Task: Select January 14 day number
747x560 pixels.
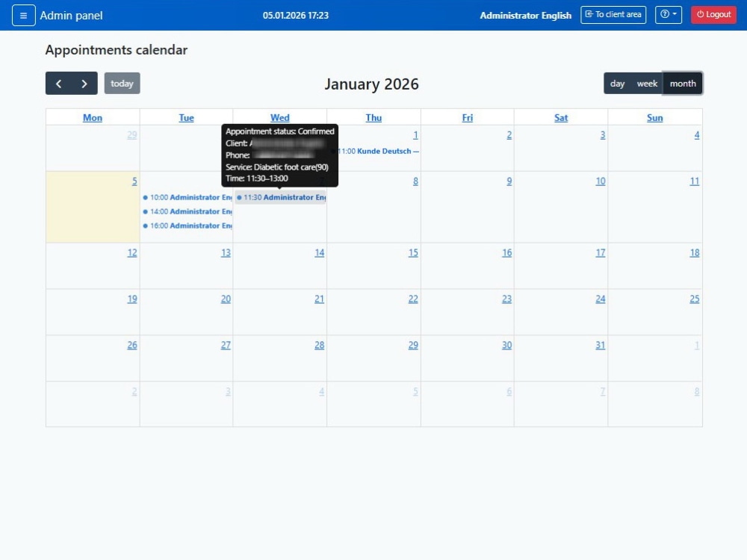Action: coord(319,253)
